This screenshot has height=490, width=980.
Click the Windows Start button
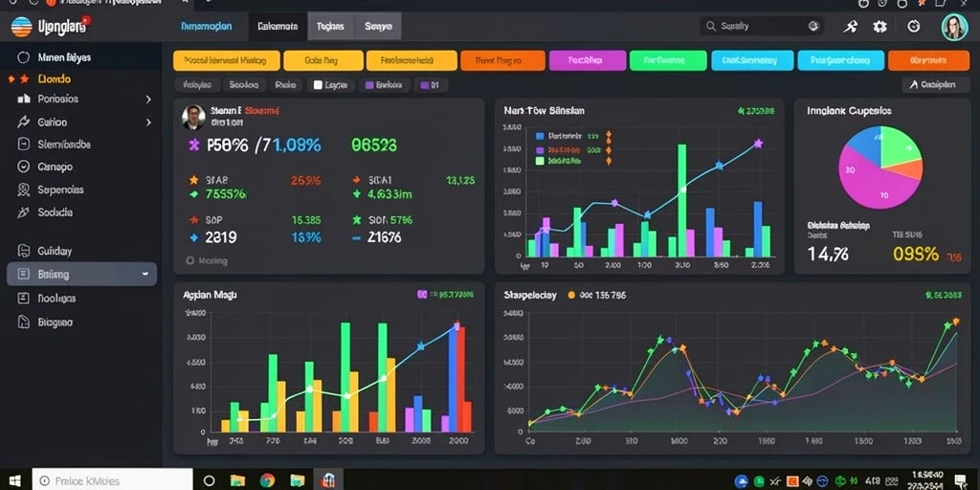pyautogui.click(x=13, y=480)
